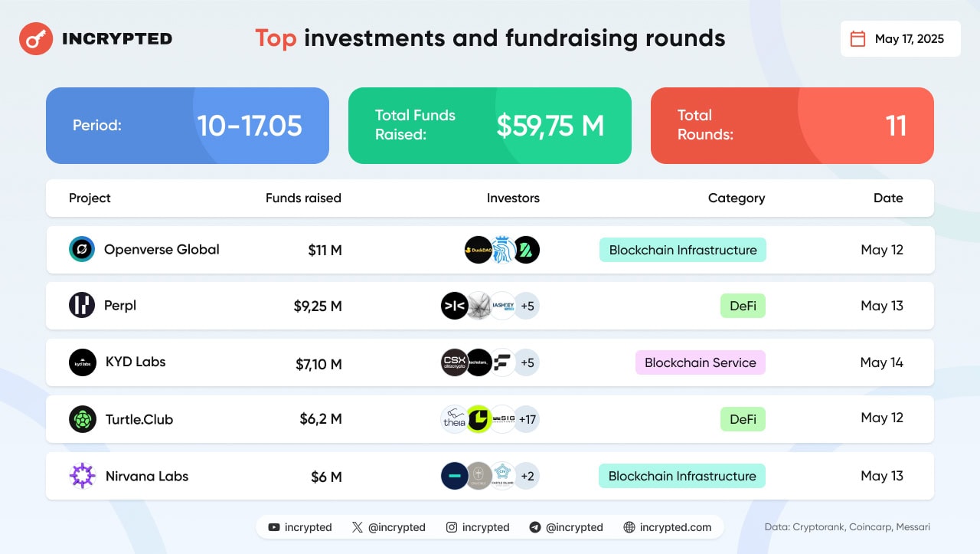Click the Openverse Global project logo

82,250
